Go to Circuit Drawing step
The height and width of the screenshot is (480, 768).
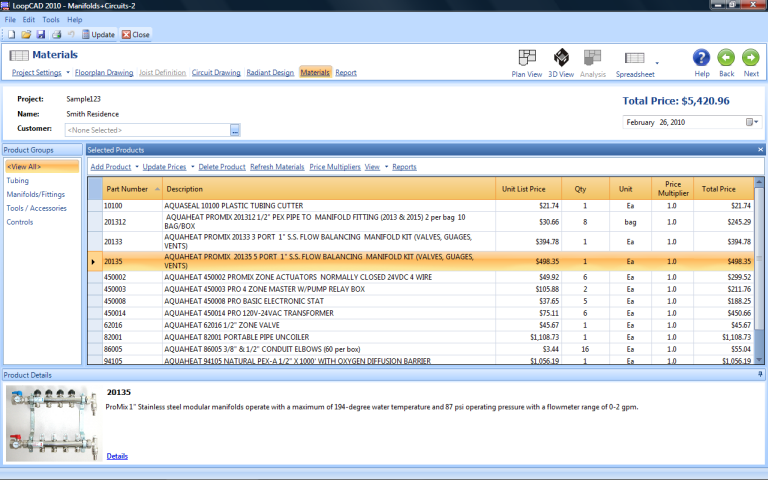point(216,72)
